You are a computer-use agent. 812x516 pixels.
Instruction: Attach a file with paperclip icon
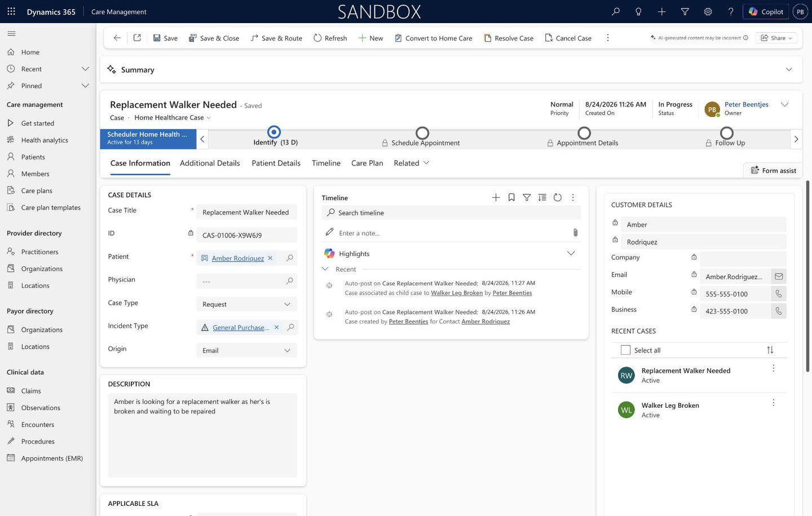coord(575,232)
